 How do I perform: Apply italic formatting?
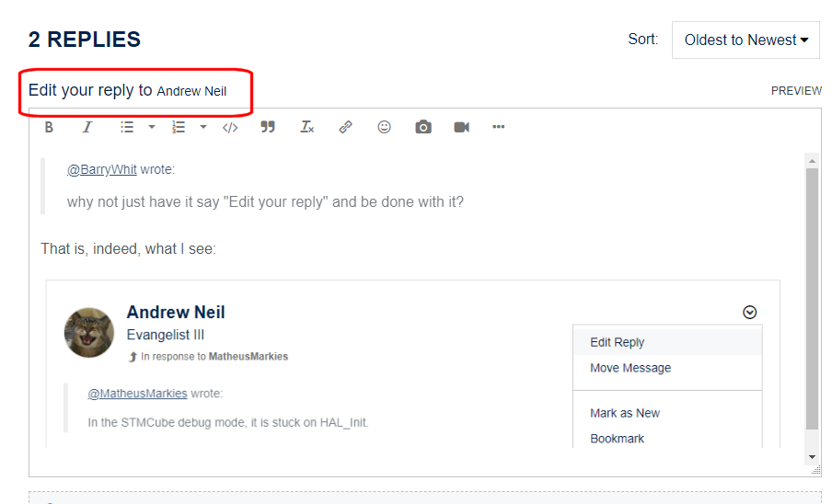87,127
